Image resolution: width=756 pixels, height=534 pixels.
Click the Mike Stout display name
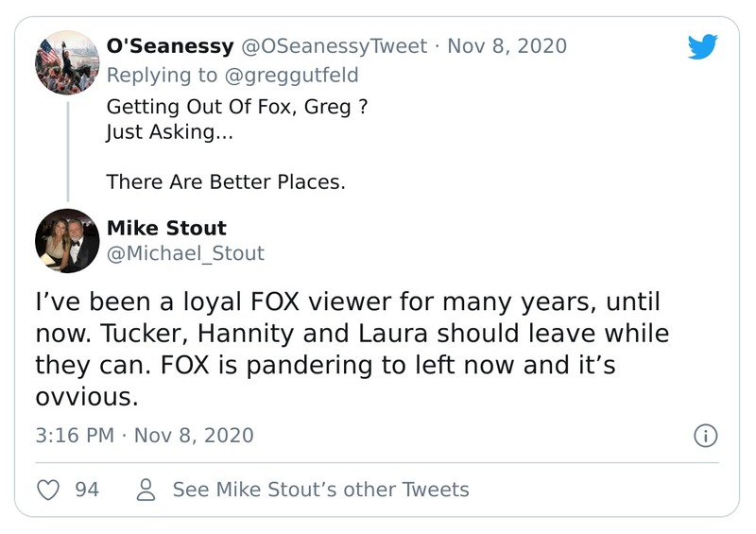[166, 229]
